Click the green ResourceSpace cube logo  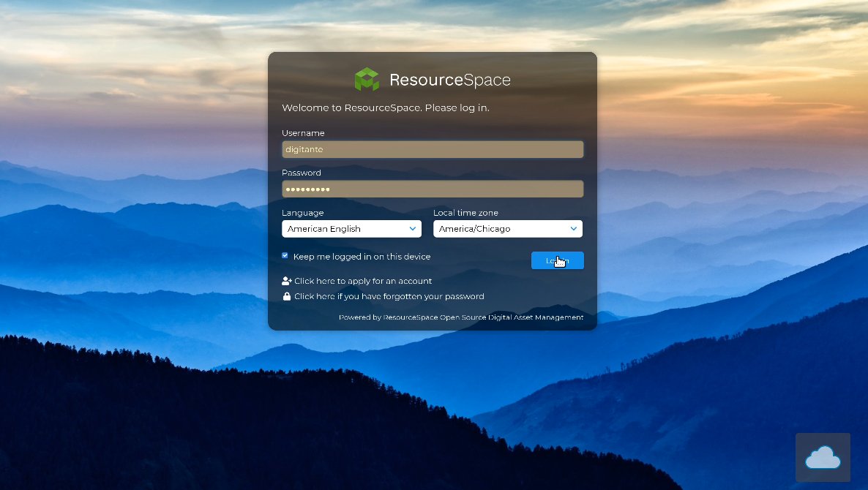[x=367, y=80]
